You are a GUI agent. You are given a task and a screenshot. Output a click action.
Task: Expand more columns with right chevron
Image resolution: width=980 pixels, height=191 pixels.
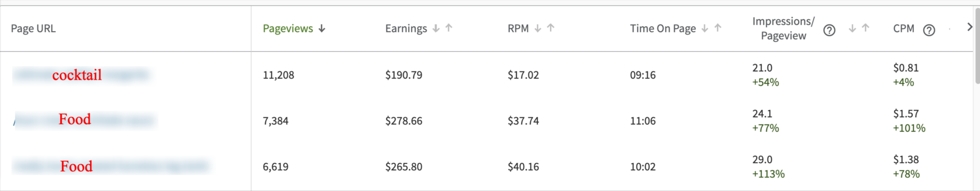coord(969,27)
